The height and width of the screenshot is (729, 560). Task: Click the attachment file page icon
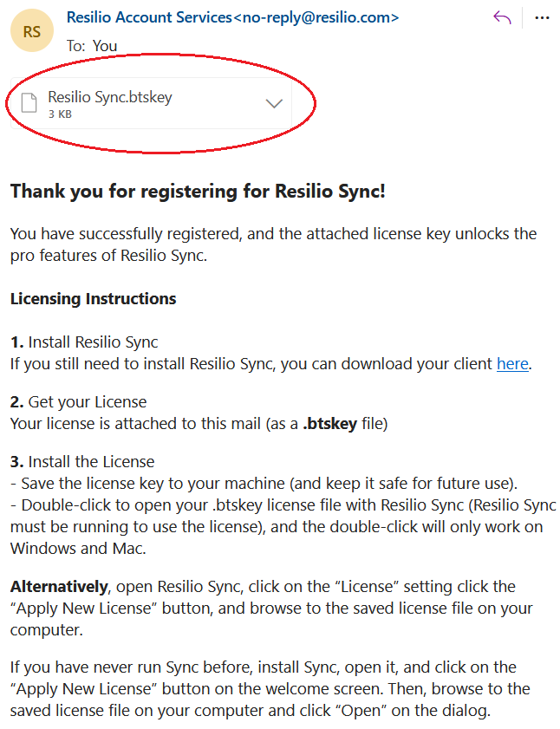[x=29, y=103]
